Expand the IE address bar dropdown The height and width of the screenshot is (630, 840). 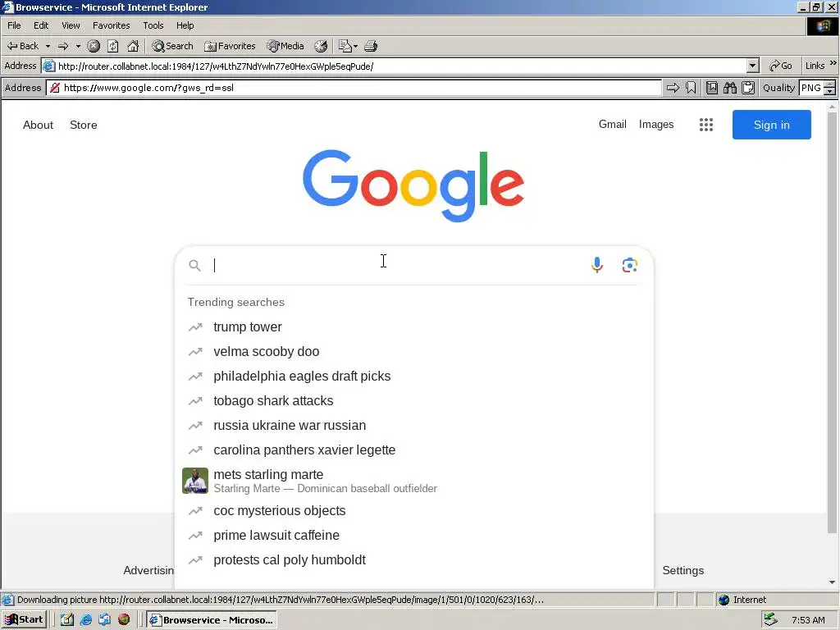point(753,66)
